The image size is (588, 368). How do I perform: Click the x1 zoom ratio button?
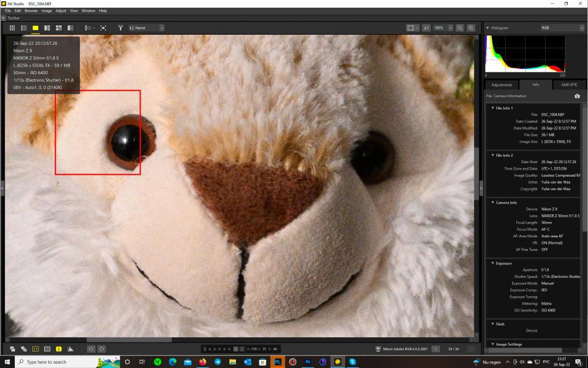click(x=426, y=28)
